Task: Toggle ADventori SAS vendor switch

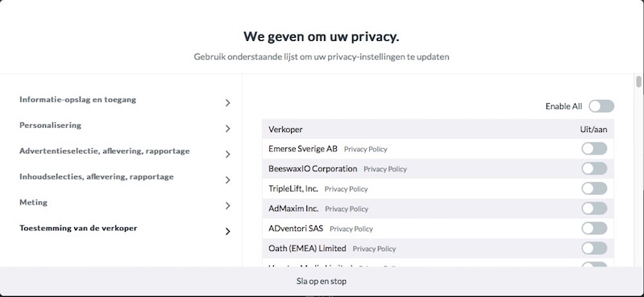Action: 594,228
